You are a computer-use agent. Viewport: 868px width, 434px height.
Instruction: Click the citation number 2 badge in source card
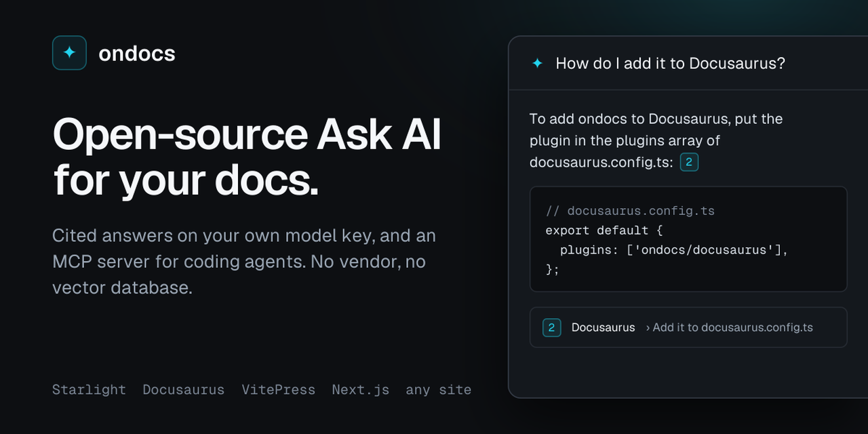point(551,328)
